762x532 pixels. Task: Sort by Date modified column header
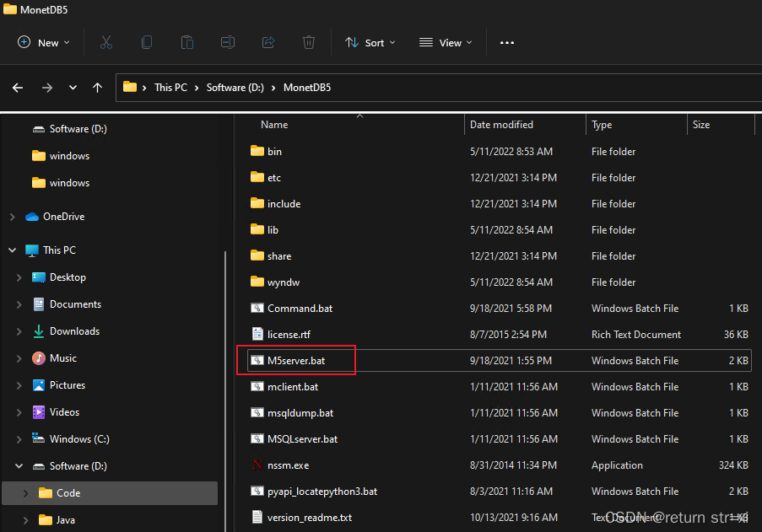[501, 125]
